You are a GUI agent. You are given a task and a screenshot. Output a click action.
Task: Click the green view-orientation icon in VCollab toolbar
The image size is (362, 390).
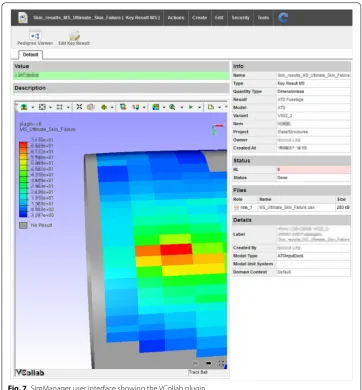[24, 107]
